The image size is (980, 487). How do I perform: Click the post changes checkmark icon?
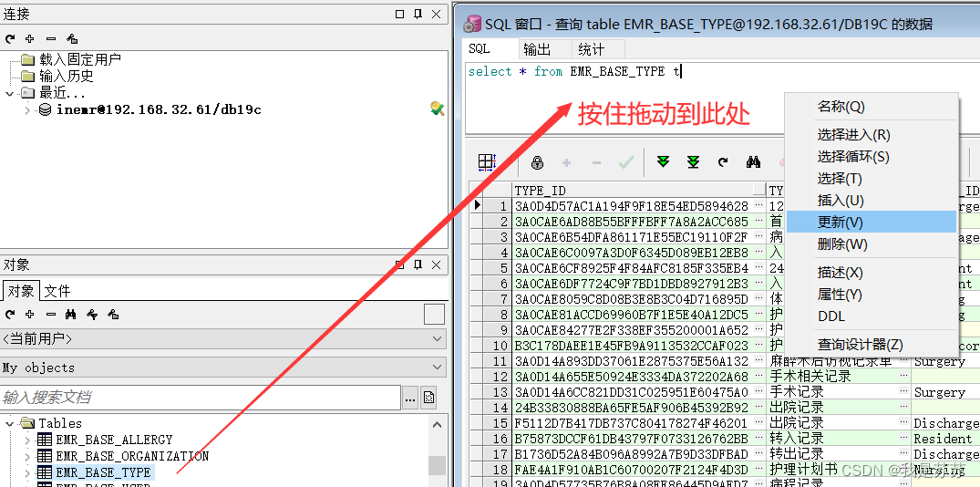pos(625,162)
